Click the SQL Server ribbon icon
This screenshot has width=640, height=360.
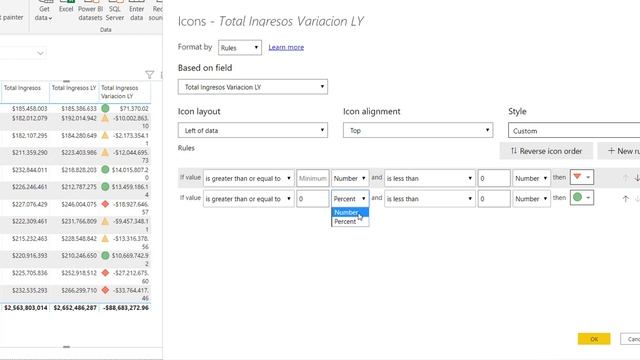tap(115, 11)
